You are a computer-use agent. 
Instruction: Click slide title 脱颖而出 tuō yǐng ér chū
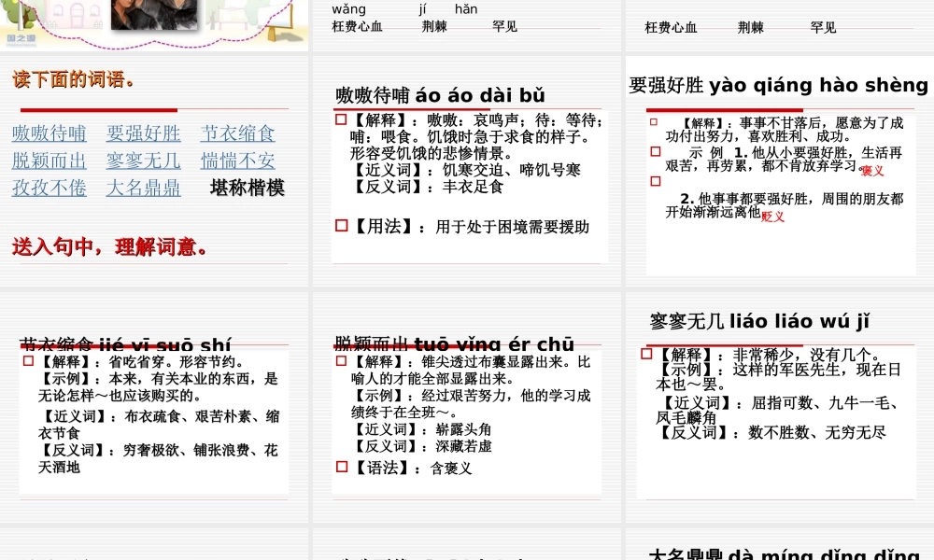pos(454,343)
